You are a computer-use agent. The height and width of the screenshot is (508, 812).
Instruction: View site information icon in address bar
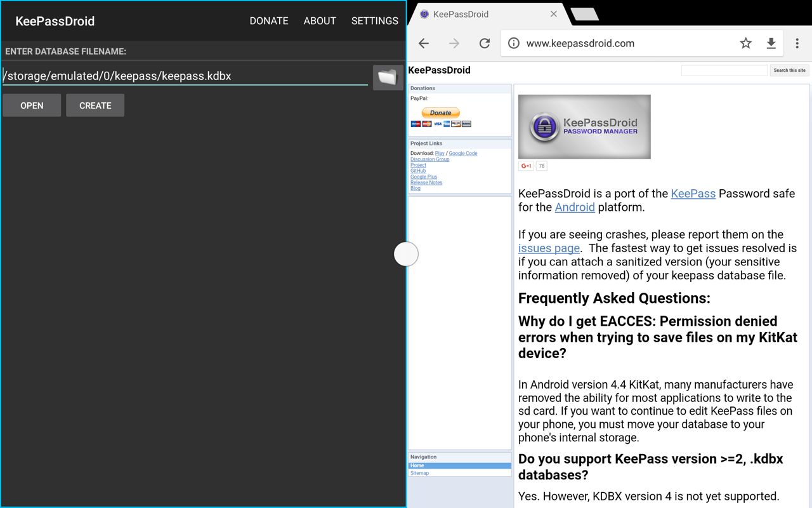point(514,43)
